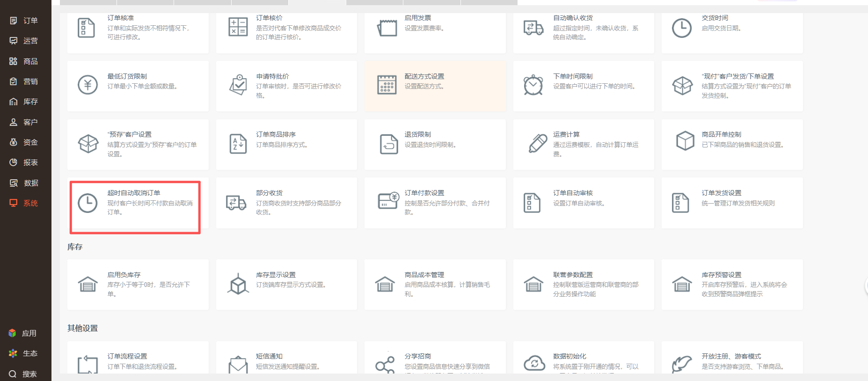Click the 申请特批价 approval icon
The image size is (868, 381).
point(238,85)
